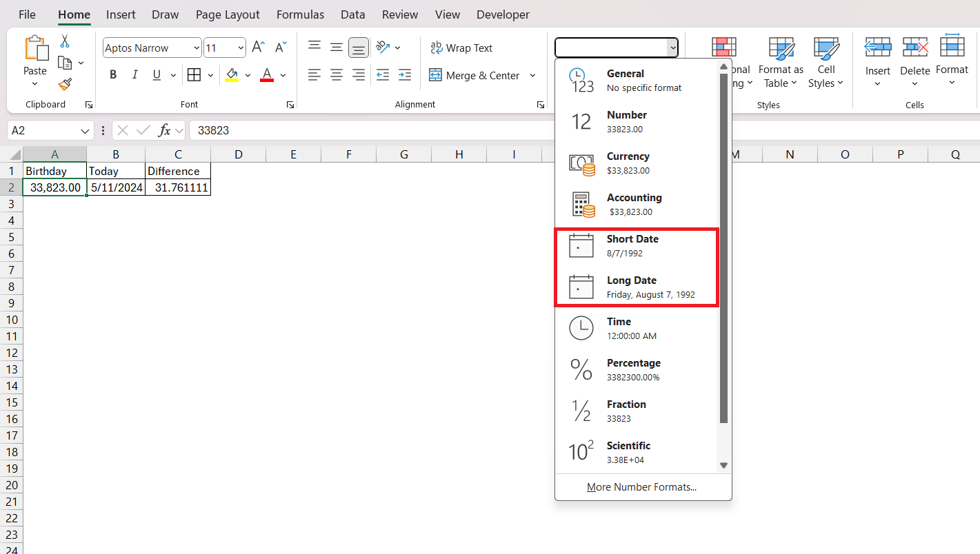980x554 pixels.
Task: Collapse the number format combo box
Action: (x=672, y=48)
